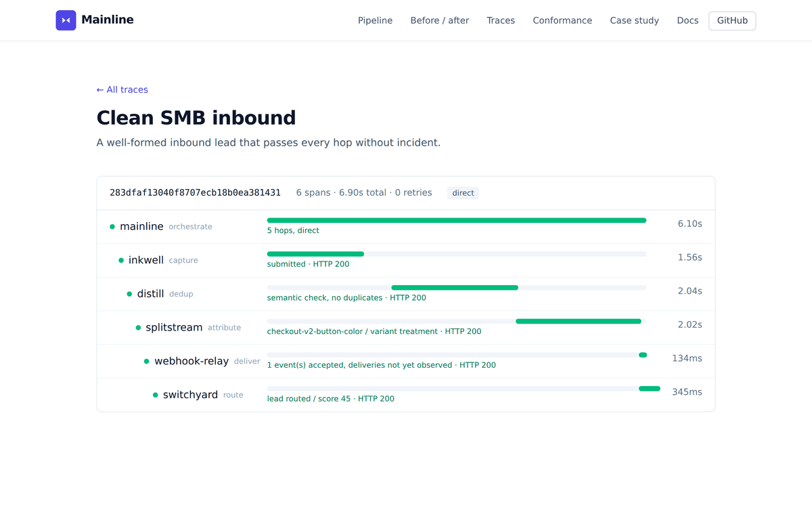Click the 'A well-formed inbound lead' description
Image resolution: width=812 pixels, height=508 pixels.
[269, 143]
